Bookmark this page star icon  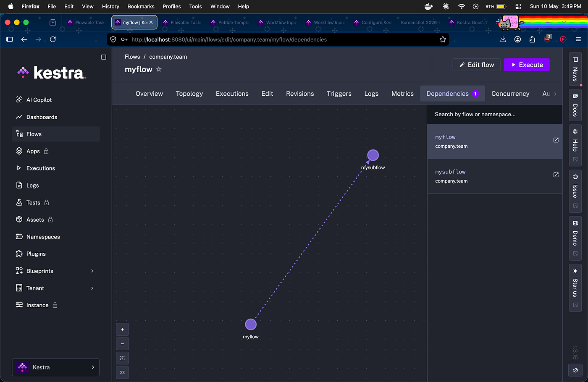pos(443,39)
